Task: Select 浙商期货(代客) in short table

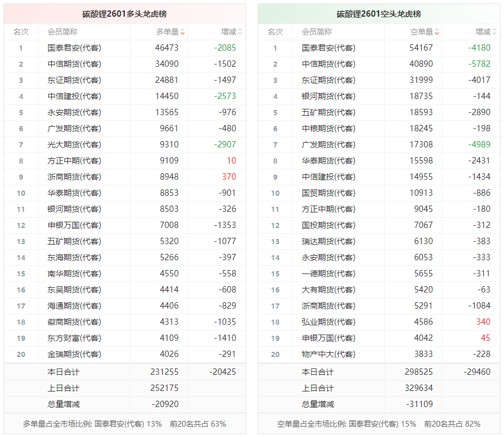Action: pyautogui.click(x=329, y=306)
